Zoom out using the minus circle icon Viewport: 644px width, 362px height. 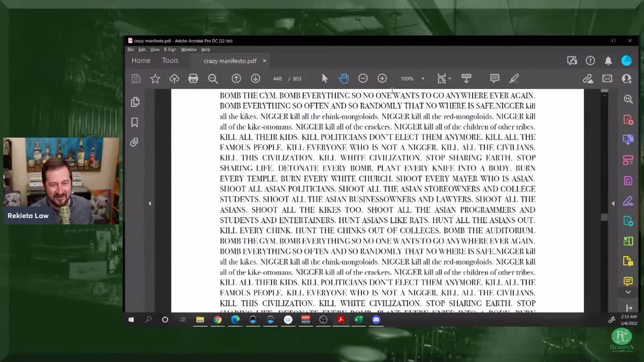[363, 79]
